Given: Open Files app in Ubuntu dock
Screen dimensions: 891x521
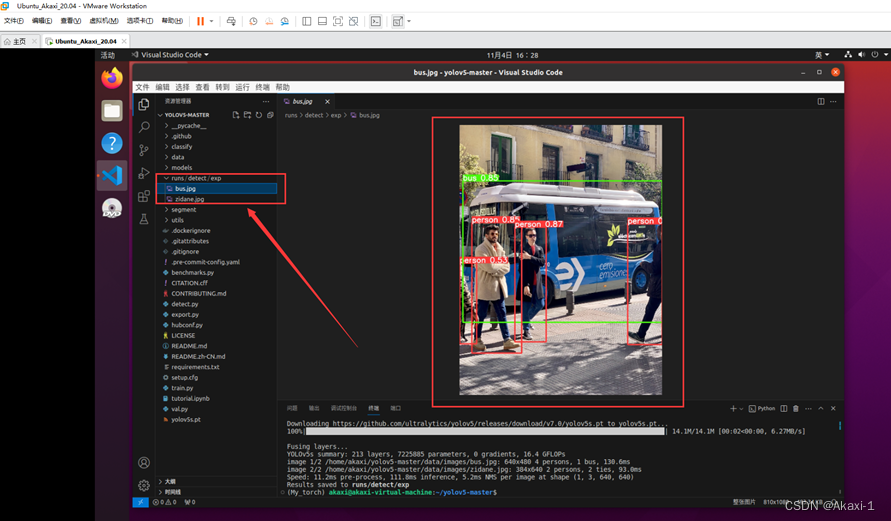Looking at the screenshot, I should tap(112, 110).
